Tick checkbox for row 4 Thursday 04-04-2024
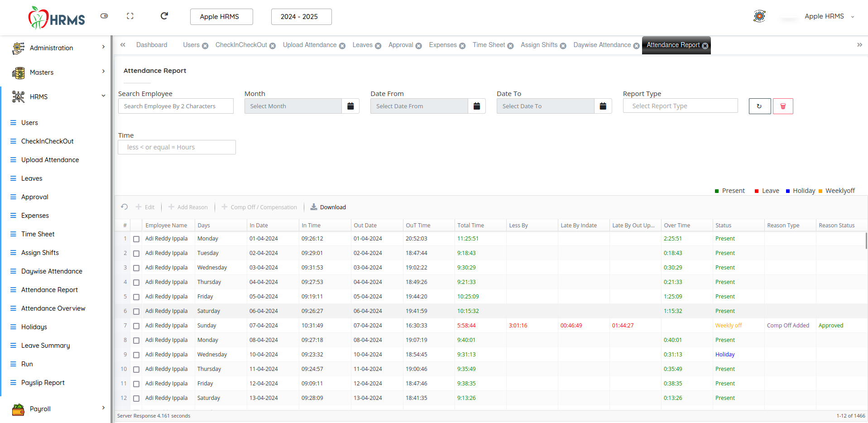The width and height of the screenshot is (868, 423). (136, 282)
